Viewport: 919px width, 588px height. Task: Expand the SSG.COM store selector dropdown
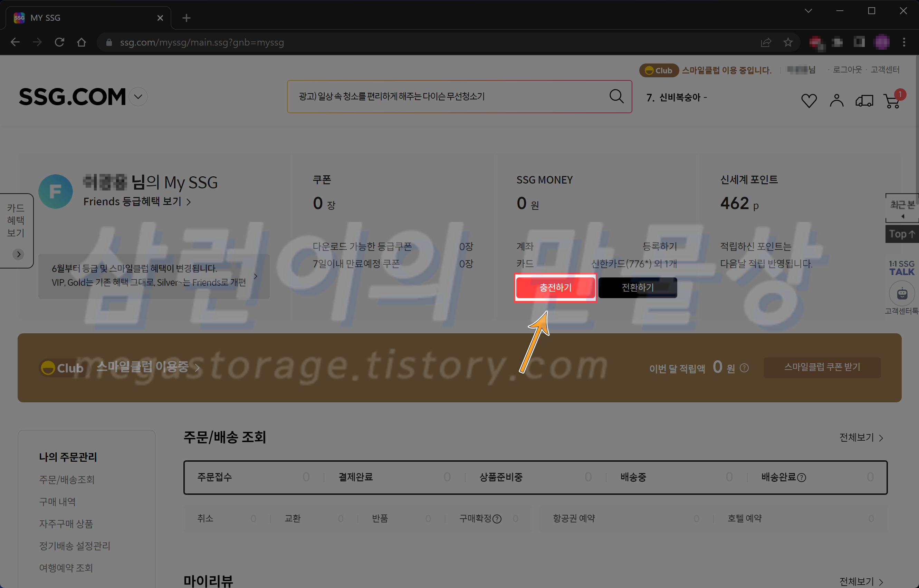pos(138,97)
